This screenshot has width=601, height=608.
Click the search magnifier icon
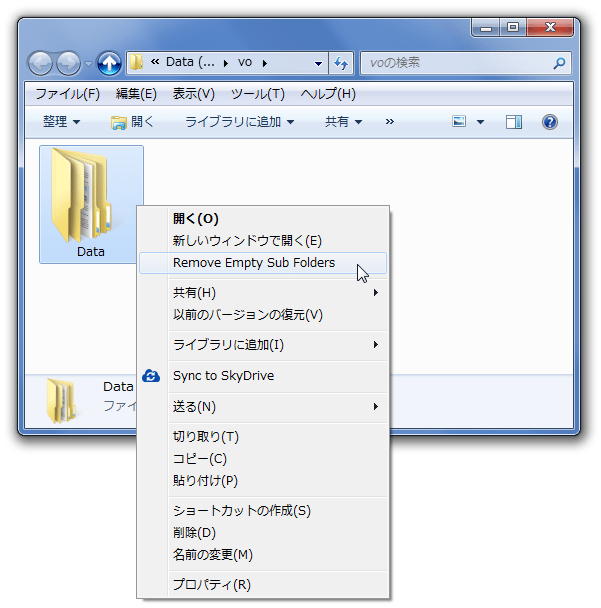pyautogui.click(x=559, y=63)
